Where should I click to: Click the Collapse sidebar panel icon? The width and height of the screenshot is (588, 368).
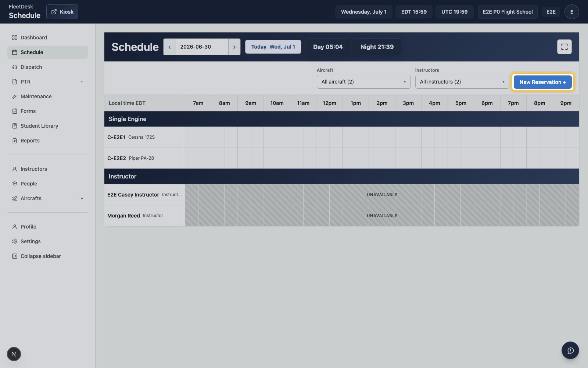click(15, 256)
